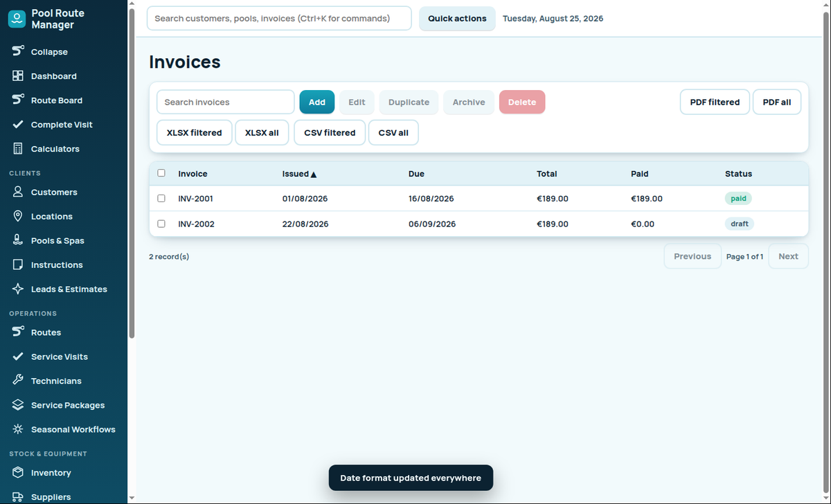Click the Search invoices field
The height and width of the screenshot is (504, 831).
coord(226,102)
